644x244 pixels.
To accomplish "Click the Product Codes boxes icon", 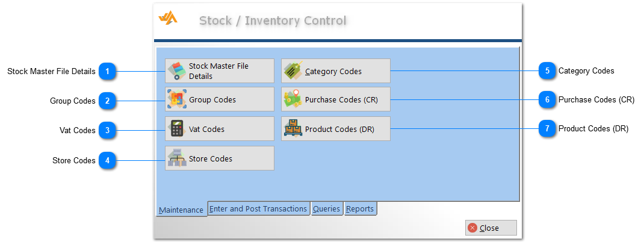I will [x=293, y=128].
